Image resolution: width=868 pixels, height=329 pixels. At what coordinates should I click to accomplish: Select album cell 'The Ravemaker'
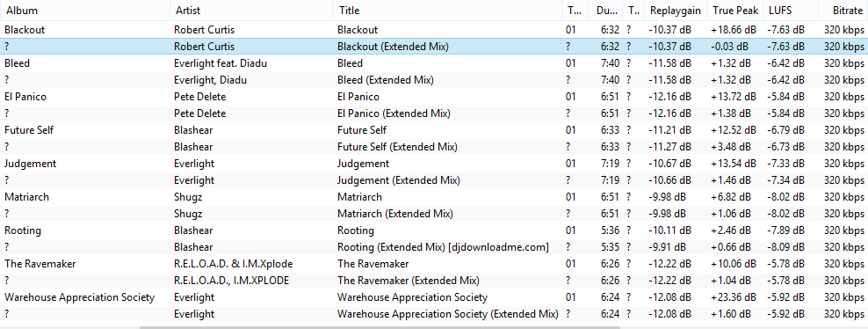pyautogui.click(x=40, y=264)
